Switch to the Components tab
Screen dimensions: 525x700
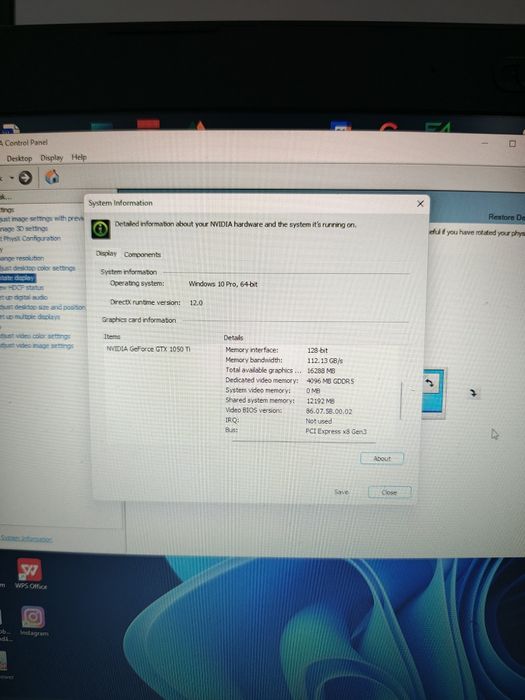pos(142,254)
